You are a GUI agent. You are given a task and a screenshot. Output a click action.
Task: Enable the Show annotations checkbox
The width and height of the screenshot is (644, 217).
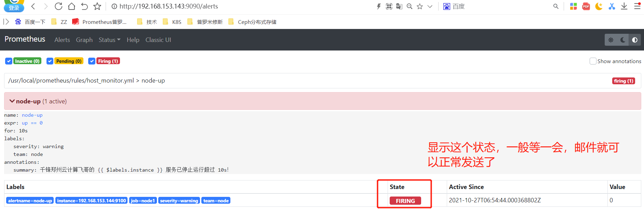[593, 61]
